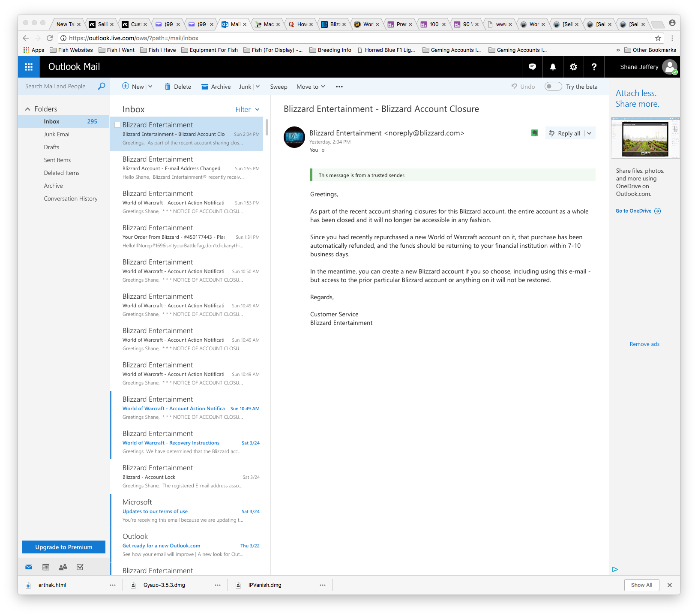Click the message list scrollbar
The image size is (698, 616).
coord(267,127)
